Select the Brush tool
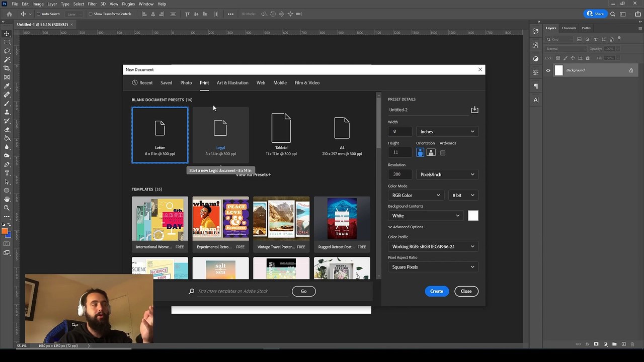The height and width of the screenshot is (362, 644). [7, 103]
